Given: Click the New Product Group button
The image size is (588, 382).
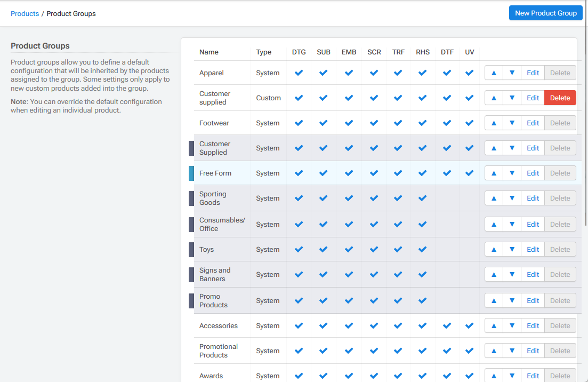Looking at the screenshot, I should tap(545, 13).
